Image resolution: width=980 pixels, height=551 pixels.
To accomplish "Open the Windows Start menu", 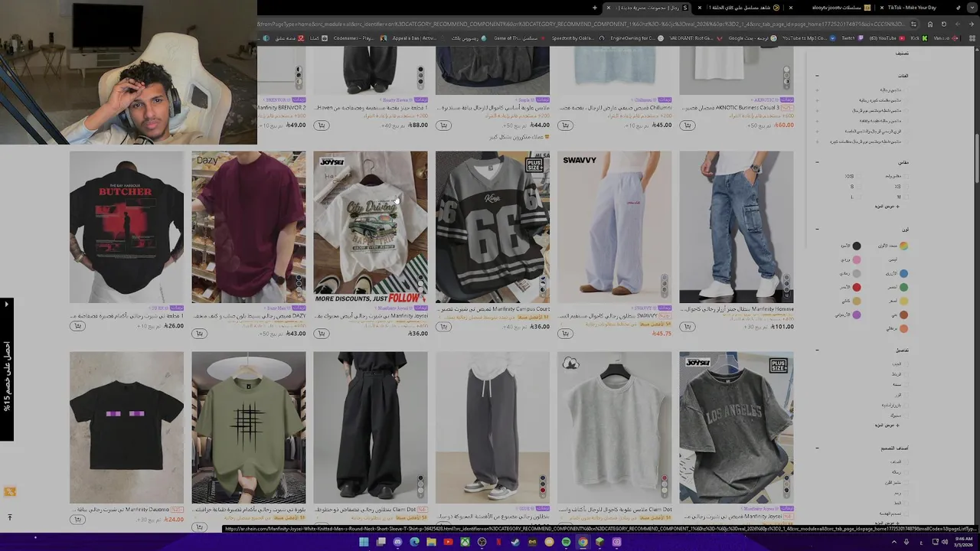I will pyautogui.click(x=364, y=542).
